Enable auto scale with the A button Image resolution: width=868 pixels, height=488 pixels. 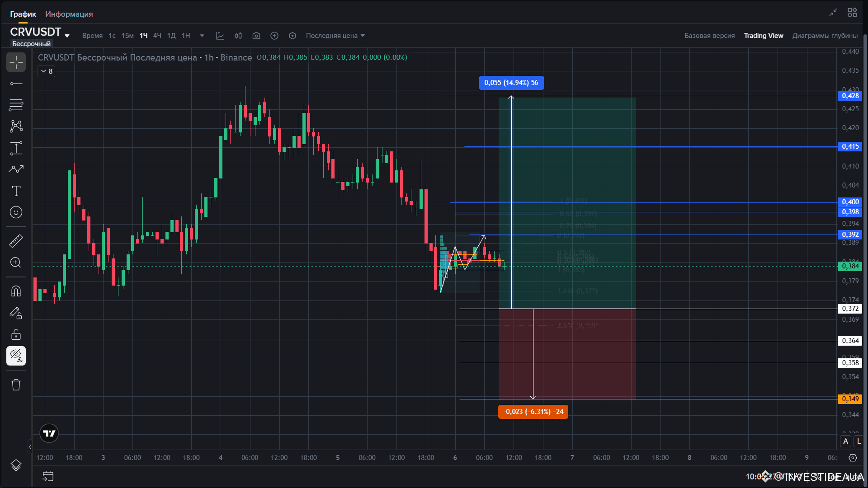click(x=845, y=441)
